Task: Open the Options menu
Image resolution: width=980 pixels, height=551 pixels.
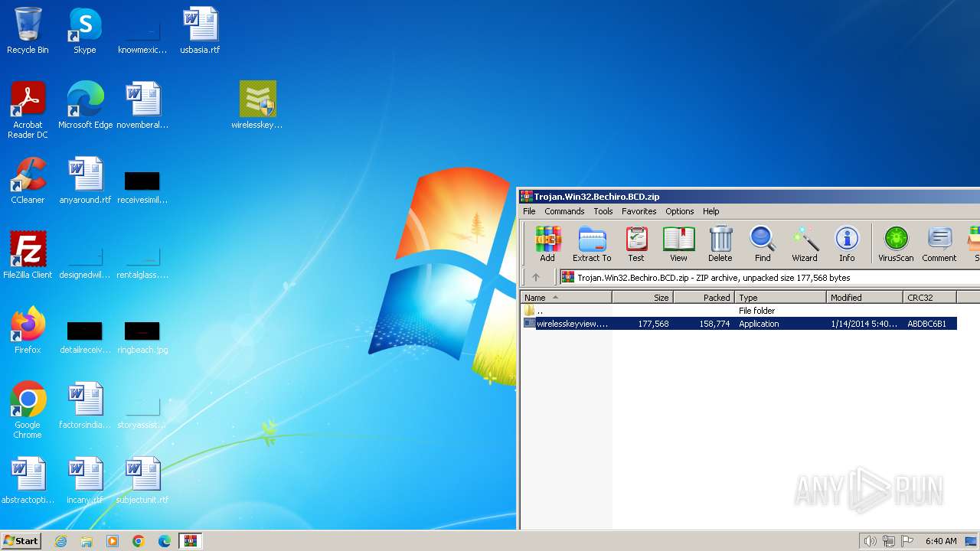Action: coord(679,211)
